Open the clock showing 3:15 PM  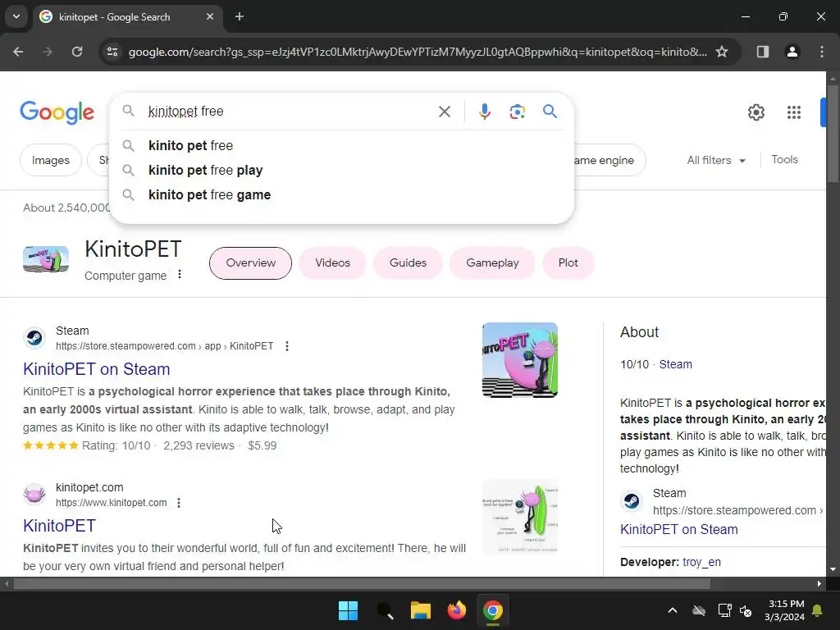(784, 610)
